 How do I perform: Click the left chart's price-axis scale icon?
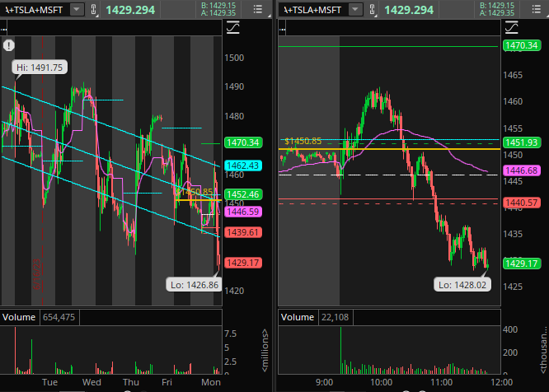[232, 28]
